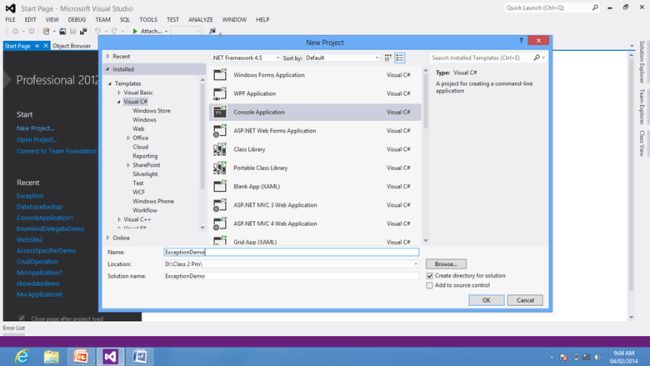Open Internet Explorer from the taskbar
Image resolution: width=650 pixels, height=366 pixels.
(22, 356)
